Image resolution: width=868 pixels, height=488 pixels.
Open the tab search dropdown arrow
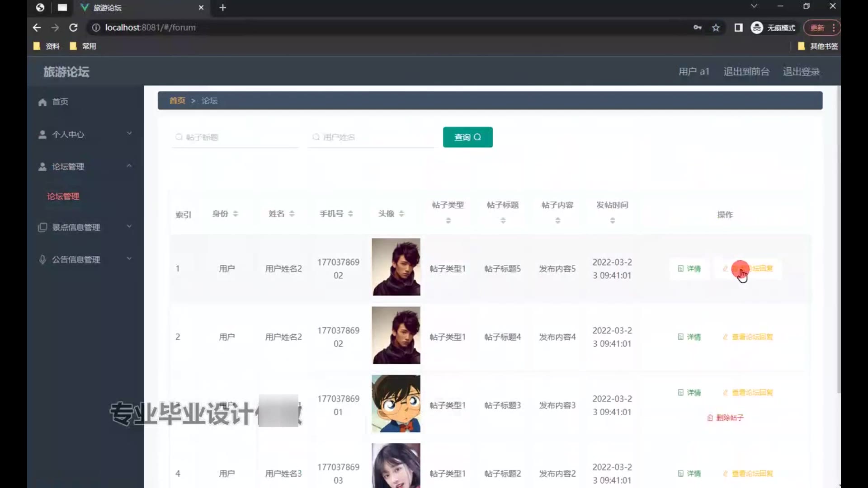point(754,6)
